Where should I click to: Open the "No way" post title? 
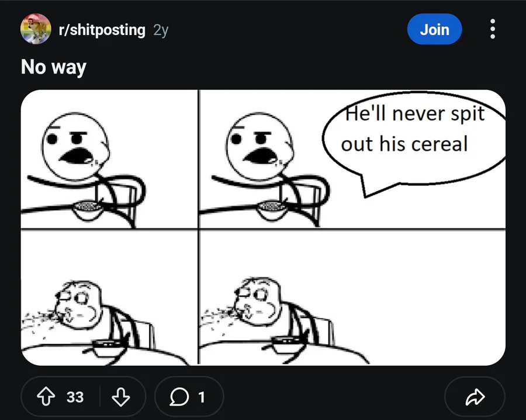pyautogui.click(x=54, y=67)
